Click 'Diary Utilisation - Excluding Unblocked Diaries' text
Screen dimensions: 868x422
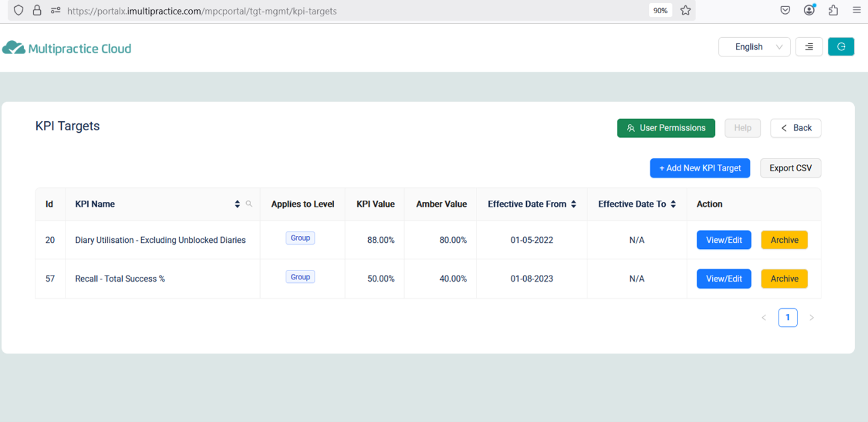tap(161, 240)
